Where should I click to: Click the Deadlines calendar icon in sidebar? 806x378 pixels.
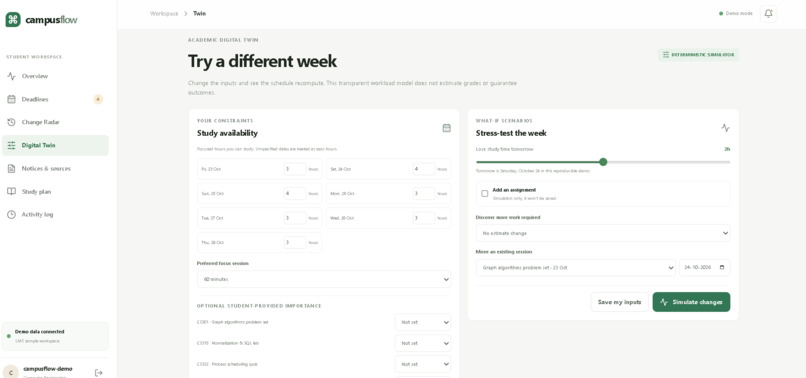pos(11,99)
